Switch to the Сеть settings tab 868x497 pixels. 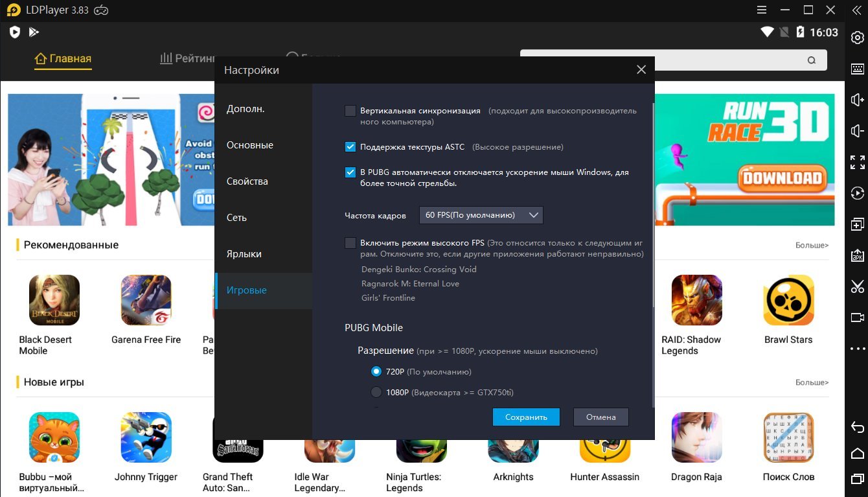[236, 218]
